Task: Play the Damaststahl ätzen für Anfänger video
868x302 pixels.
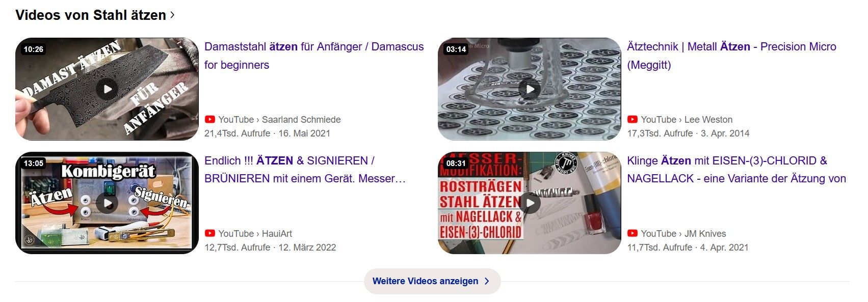Action: [108, 89]
